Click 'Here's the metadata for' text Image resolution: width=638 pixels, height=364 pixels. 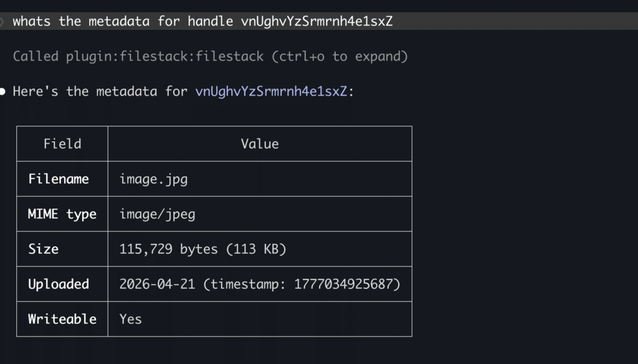pos(100,91)
